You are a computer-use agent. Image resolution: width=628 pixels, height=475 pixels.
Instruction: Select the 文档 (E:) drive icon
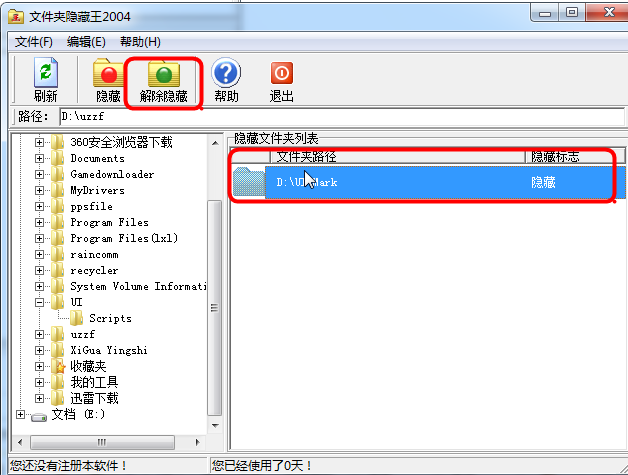(x=39, y=416)
